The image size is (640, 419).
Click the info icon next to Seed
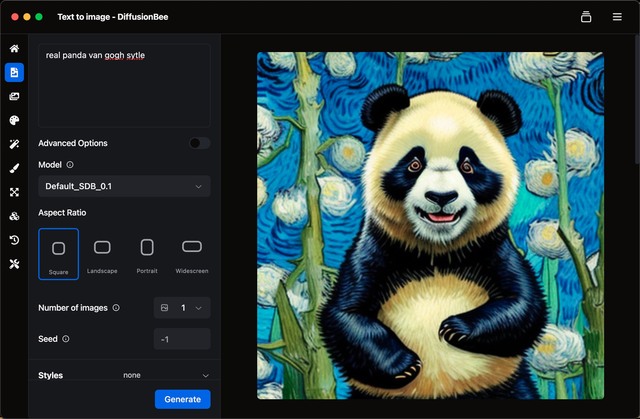click(66, 339)
